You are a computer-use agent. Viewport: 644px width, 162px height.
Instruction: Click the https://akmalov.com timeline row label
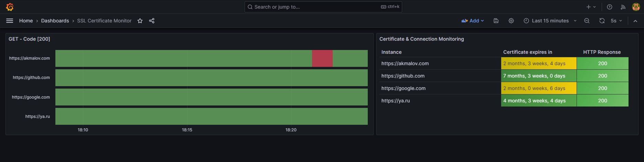point(30,58)
